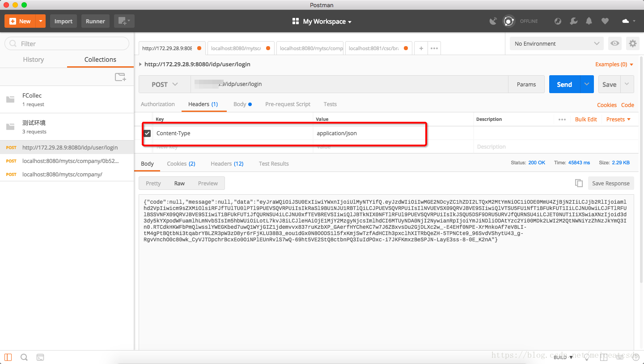Image resolution: width=644 pixels, height=364 pixels.
Task: Switch to response Headers (12) tab
Action: [x=227, y=164]
